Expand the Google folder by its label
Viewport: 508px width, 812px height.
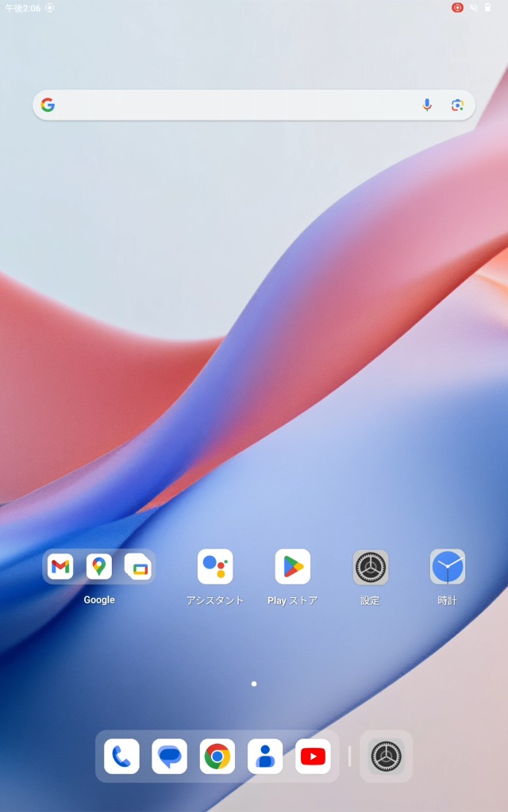pyautogui.click(x=99, y=600)
